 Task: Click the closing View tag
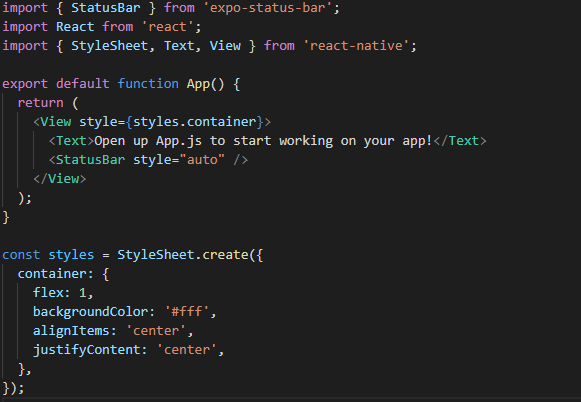[x=60, y=179]
